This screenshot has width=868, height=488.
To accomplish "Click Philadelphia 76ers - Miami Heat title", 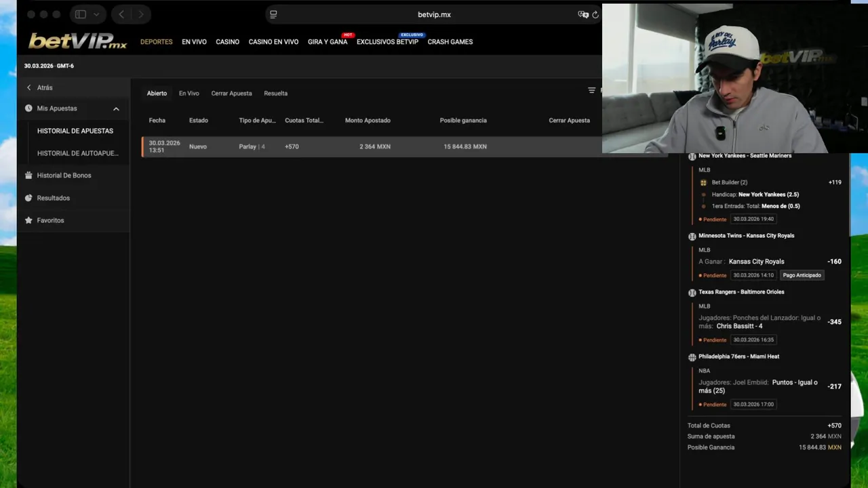I will tap(739, 357).
